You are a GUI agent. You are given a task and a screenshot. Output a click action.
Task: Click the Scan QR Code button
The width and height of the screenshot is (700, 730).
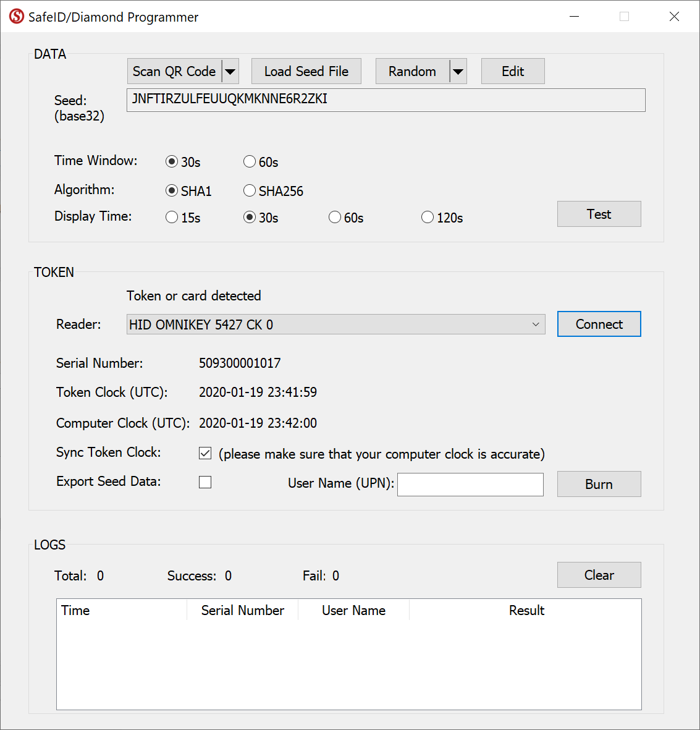pyautogui.click(x=174, y=72)
